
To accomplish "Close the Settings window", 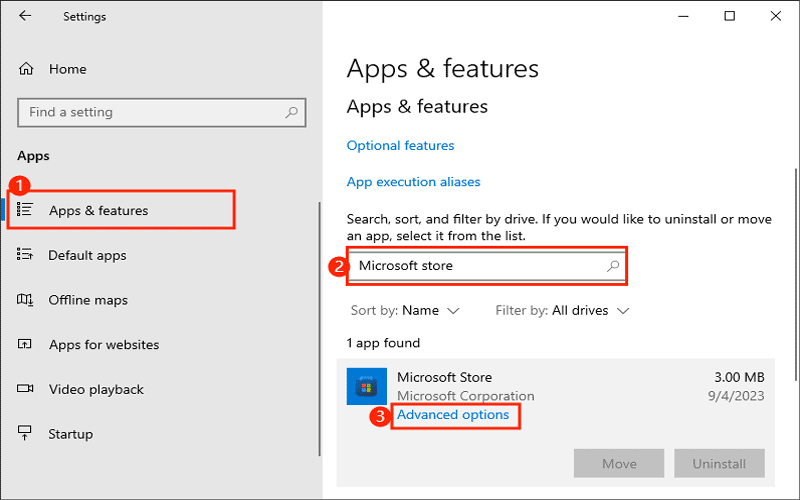I will 776,16.
